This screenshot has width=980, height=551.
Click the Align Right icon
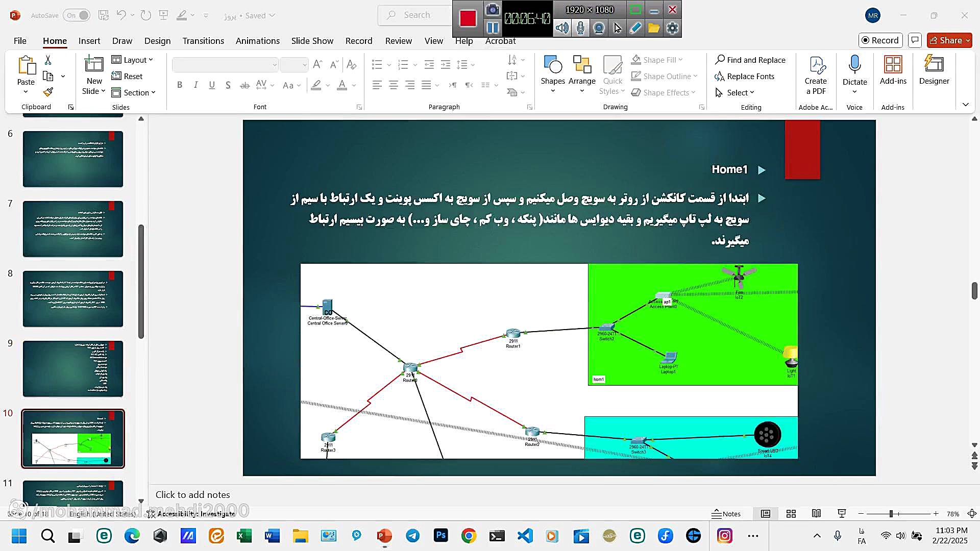tap(410, 85)
